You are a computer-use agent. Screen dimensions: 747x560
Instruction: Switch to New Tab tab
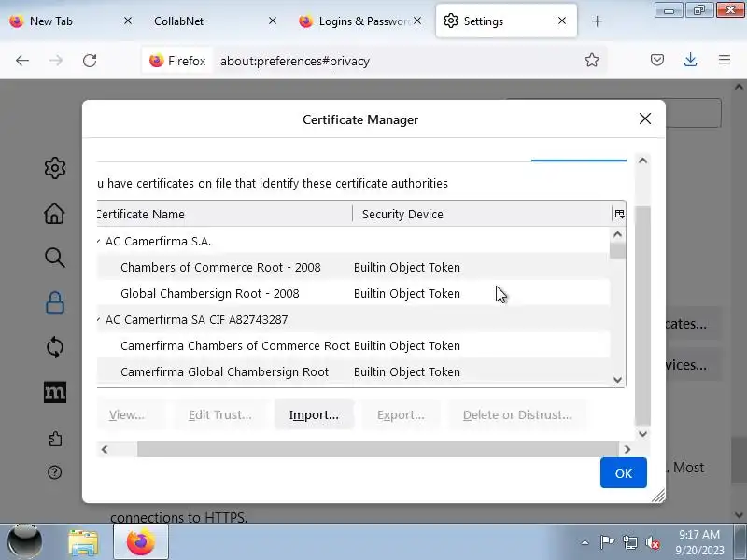(71, 21)
